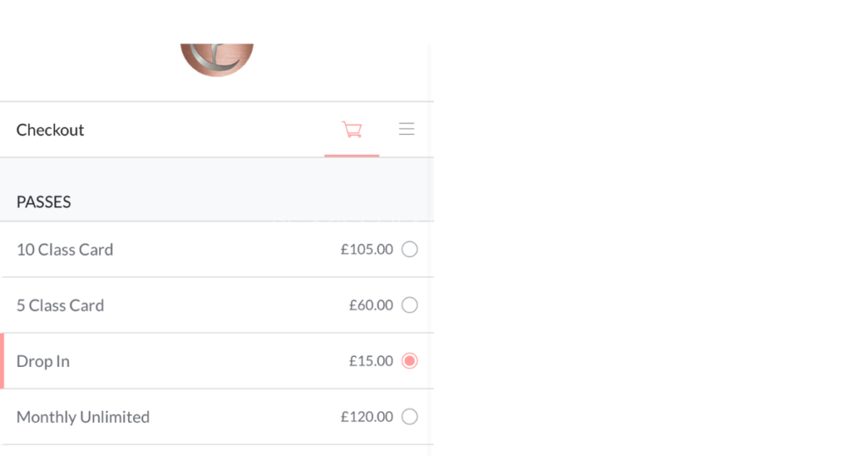
Task: Click the £60.00 price
Action: 371,305
